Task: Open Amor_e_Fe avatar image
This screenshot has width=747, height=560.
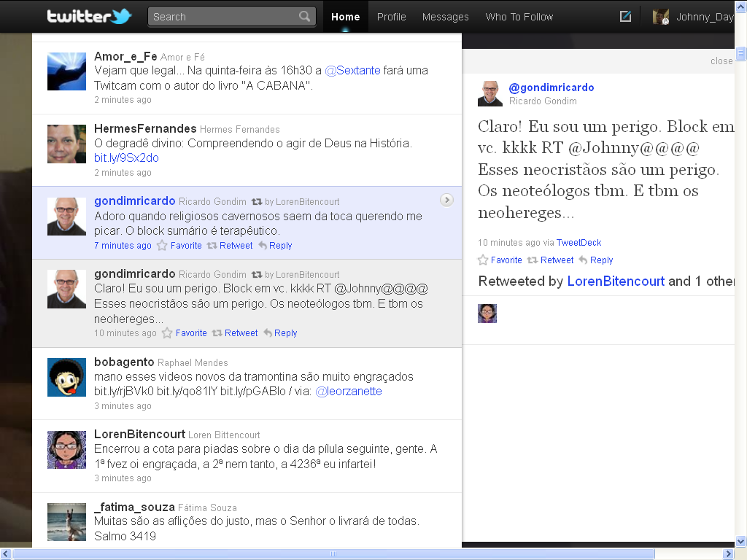Action: [x=66, y=71]
